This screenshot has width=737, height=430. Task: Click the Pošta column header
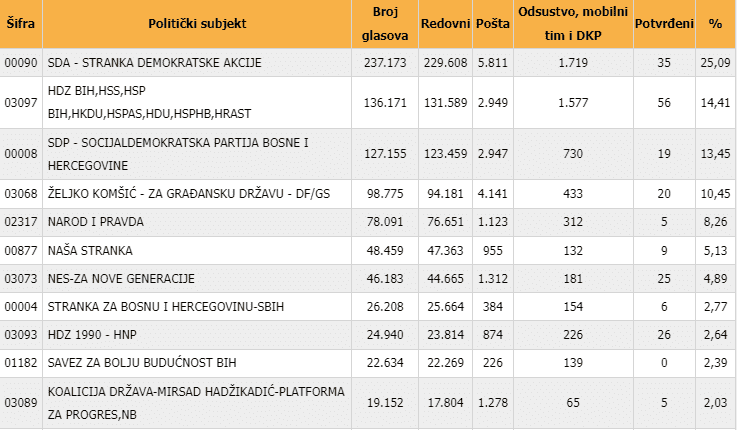[492, 22]
